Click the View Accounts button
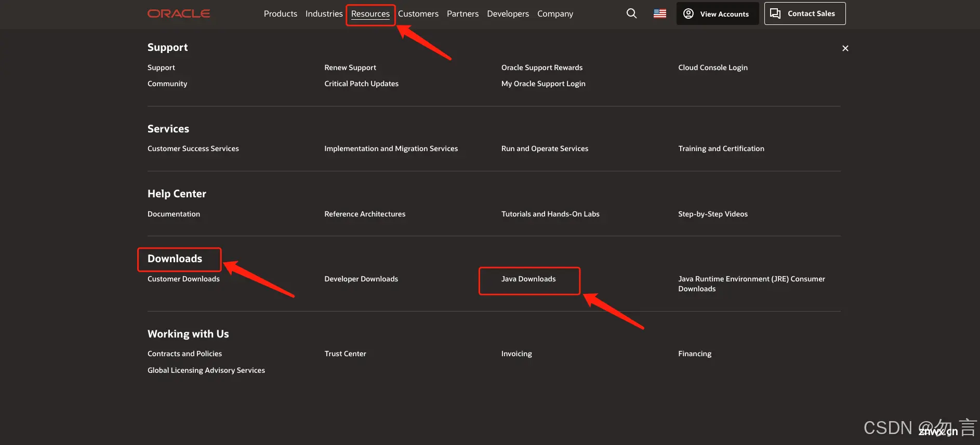980x445 pixels. [718, 14]
